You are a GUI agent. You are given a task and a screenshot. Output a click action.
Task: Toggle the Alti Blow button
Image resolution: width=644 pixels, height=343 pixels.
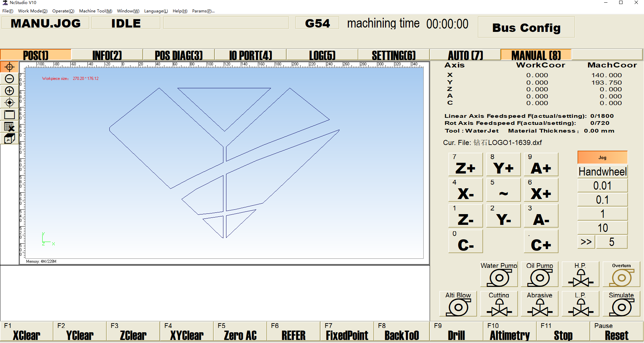click(x=458, y=304)
